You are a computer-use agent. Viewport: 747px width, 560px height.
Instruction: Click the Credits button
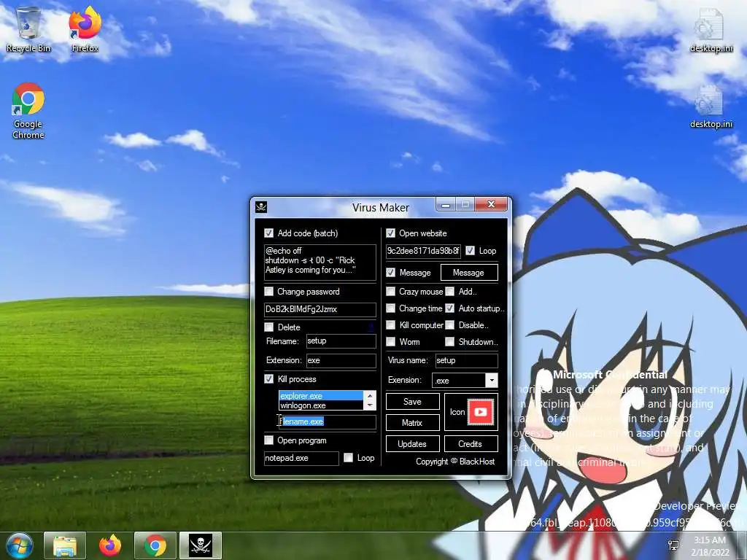click(x=471, y=444)
